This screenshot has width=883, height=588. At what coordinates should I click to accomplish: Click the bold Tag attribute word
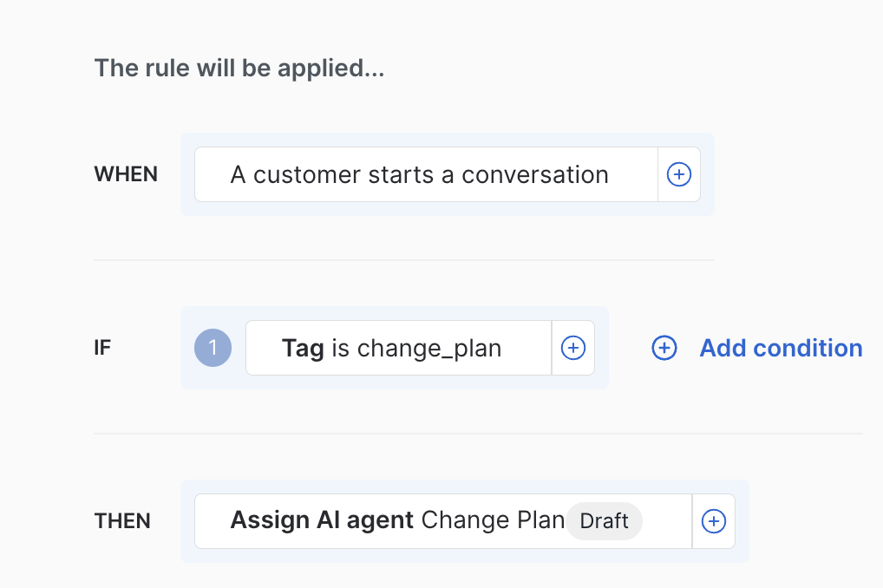click(303, 348)
